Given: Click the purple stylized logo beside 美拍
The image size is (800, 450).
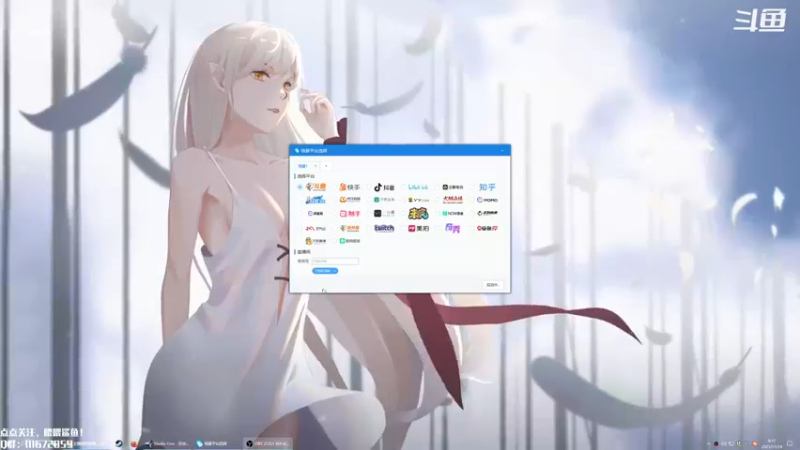Looking at the screenshot, I should [x=453, y=228].
